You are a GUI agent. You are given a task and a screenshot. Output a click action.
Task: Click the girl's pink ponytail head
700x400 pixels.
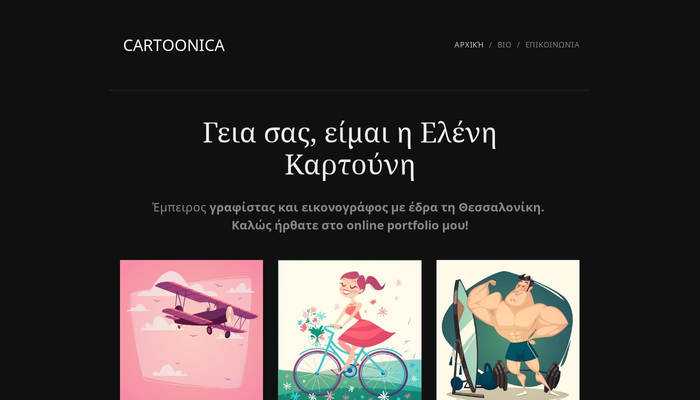point(356,284)
